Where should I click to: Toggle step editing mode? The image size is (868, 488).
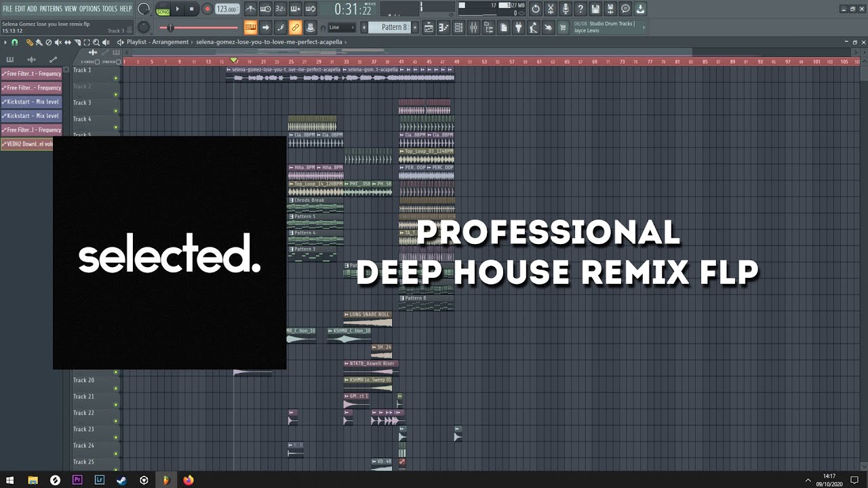pos(280,27)
